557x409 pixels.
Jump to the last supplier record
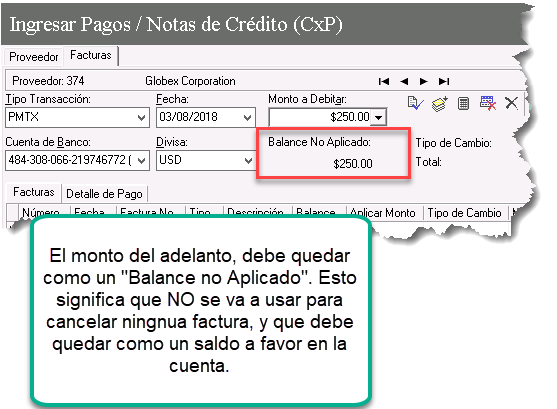click(444, 81)
